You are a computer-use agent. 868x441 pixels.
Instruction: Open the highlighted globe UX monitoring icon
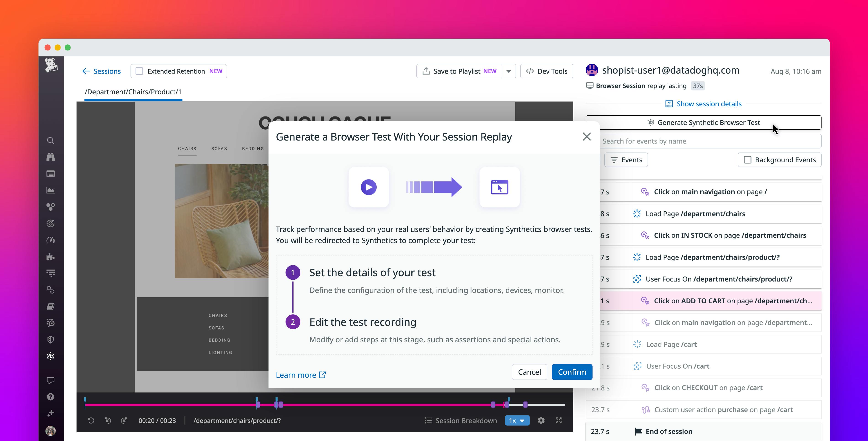point(50,356)
